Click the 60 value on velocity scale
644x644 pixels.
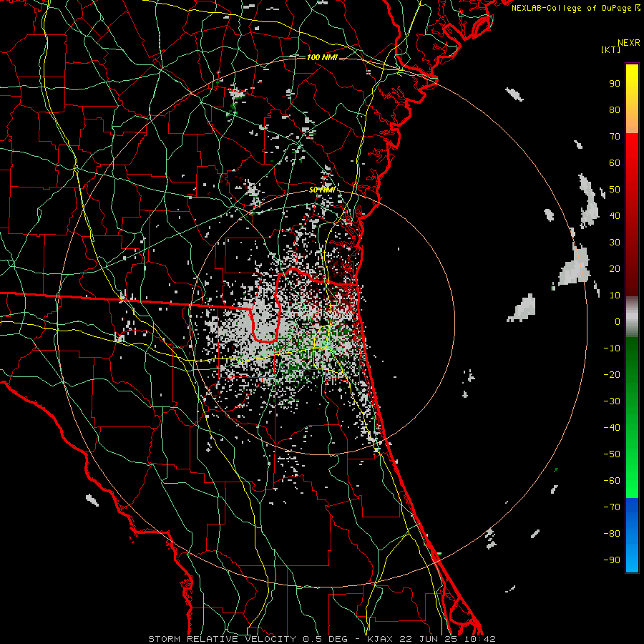tap(615, 162)
